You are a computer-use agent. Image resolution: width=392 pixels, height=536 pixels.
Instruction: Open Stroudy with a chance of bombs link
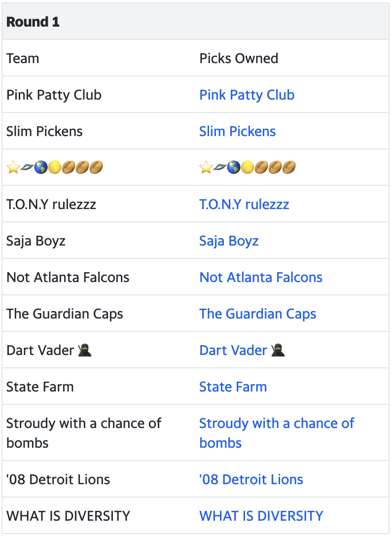277,433
